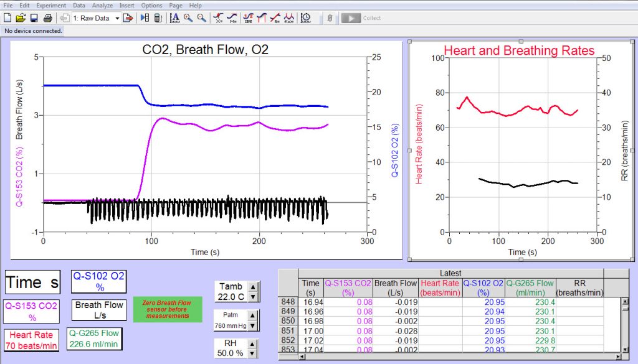Viewport: 638px width, 364px height.
Task: Go to the next page
Action: click(x=128, y=18)
